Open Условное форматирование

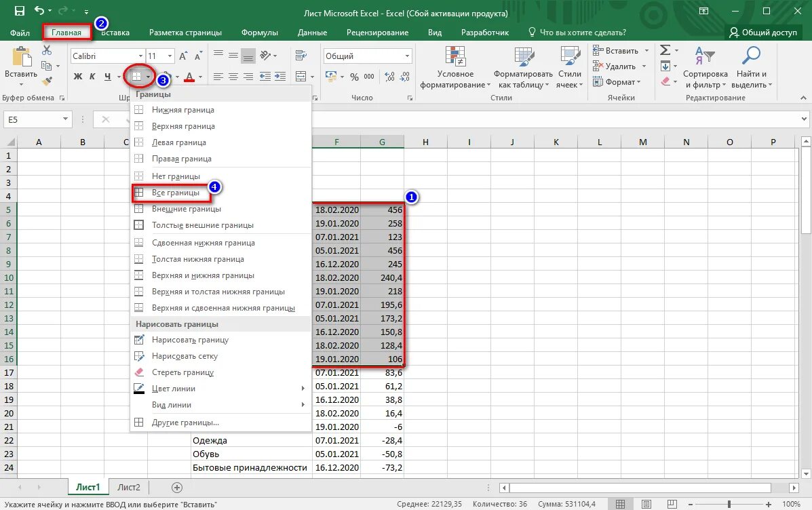click(455, 68)
